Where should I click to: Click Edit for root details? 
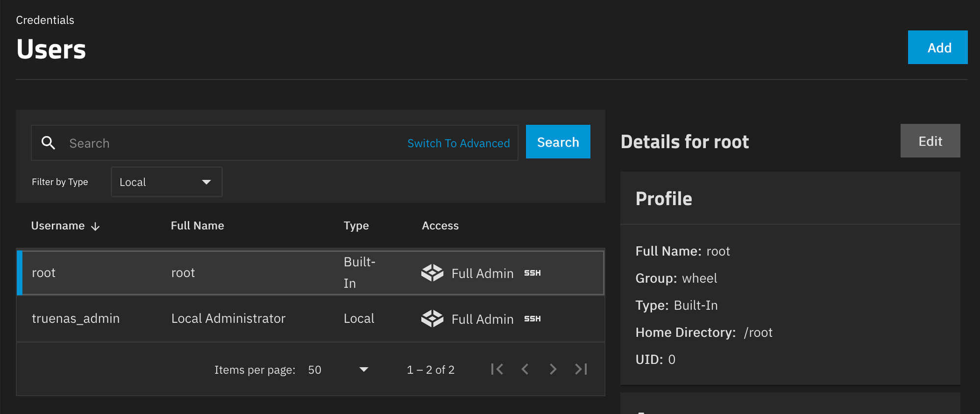930,141
